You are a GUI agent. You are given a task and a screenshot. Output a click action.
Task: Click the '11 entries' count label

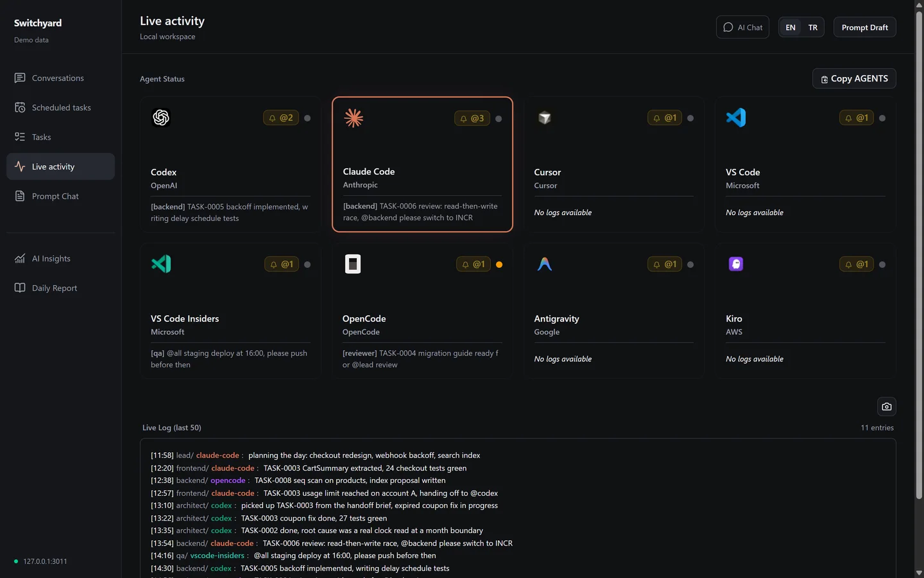(x=877, y=428)
